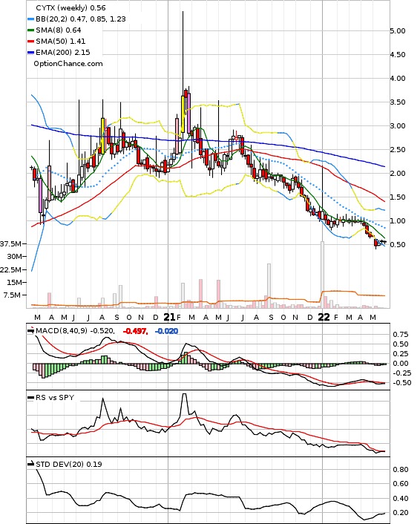
Task: Click the OptionChance.com watermark text
Action: [68, 64]
